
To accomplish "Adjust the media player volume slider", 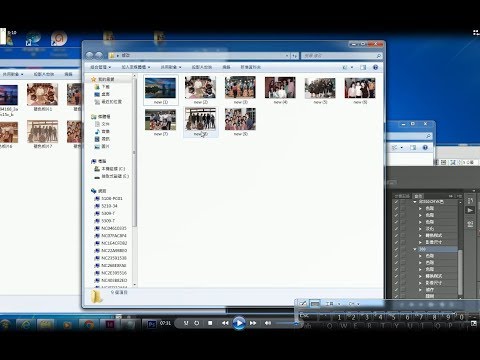I will [x=286, y=323].
